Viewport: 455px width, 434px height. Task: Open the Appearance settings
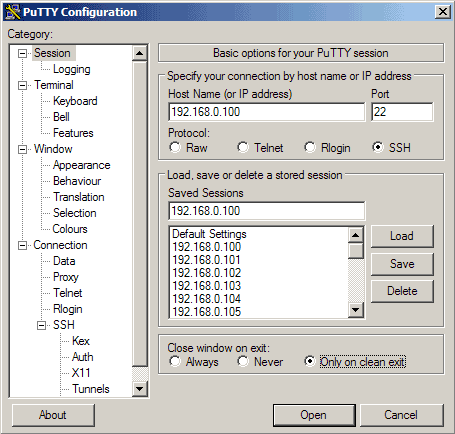[x=82, y=165]
